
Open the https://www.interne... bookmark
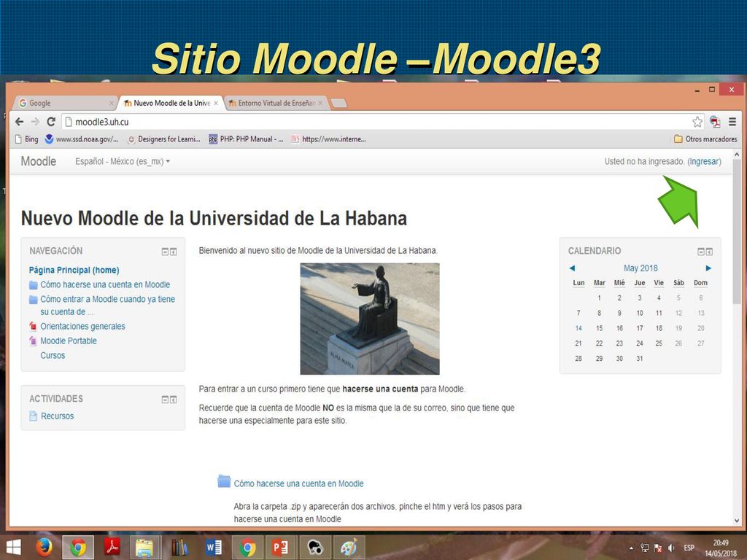[329, 139]
